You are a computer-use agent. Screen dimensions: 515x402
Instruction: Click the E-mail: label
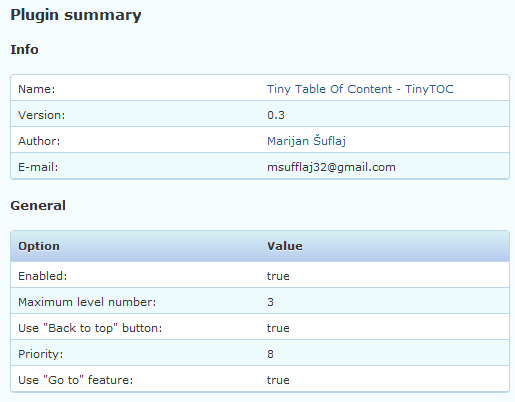[38, 167]
